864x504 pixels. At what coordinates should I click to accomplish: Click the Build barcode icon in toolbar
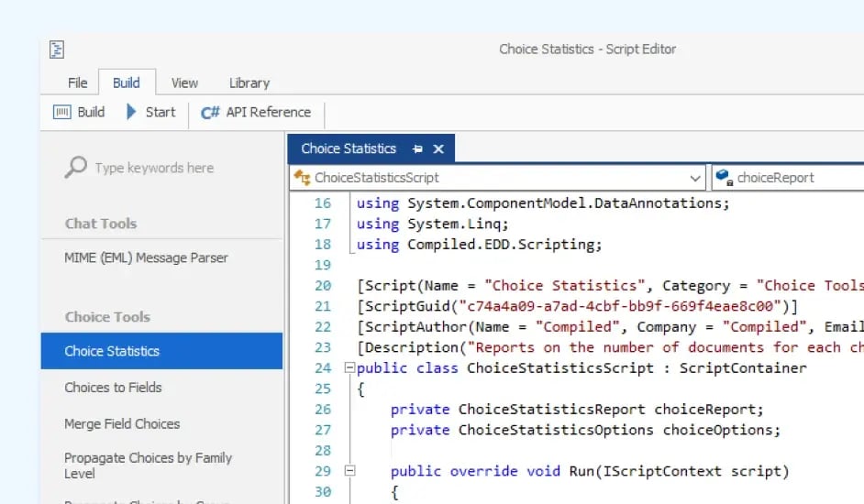[62, 112]
